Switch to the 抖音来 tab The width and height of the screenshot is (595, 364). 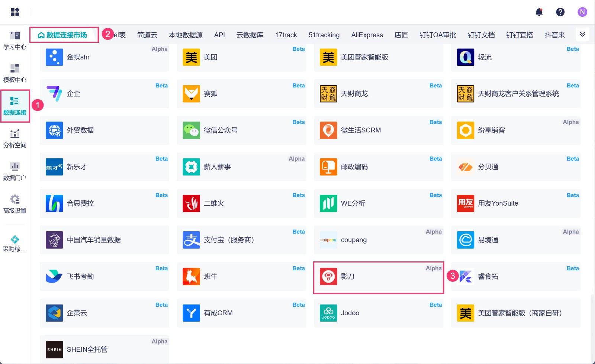click(554, 35)
